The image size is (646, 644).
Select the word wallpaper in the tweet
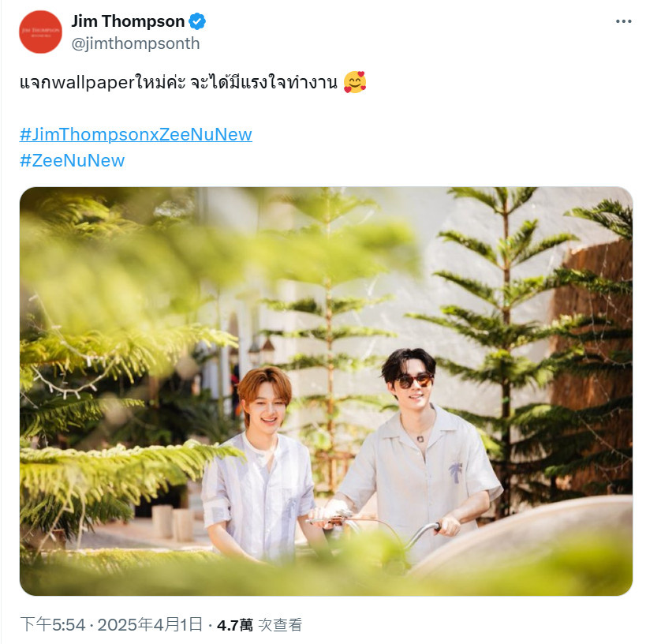94,83
